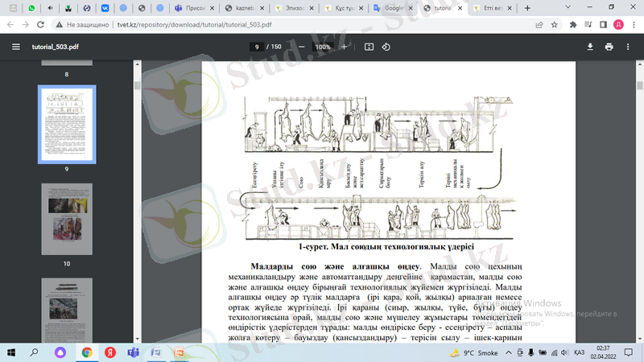Click the thumbnail sidebar scroll down arrow
Screen dimensions: 644x362
pos(138,339)
